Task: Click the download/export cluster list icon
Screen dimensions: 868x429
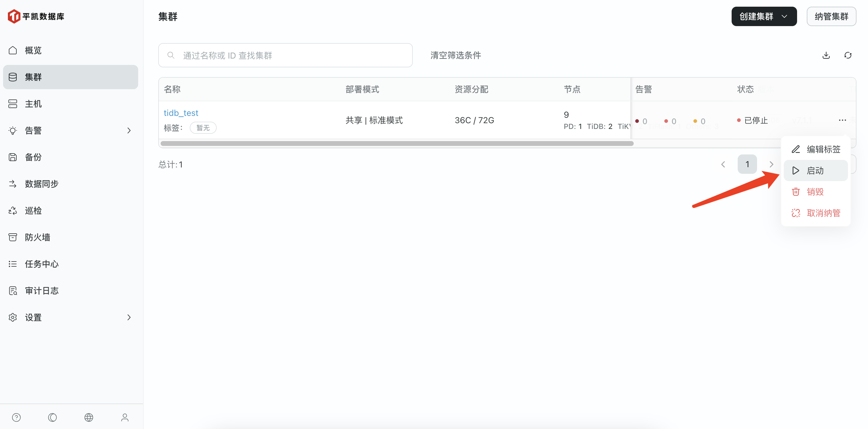Action: [x=826, y=55]
